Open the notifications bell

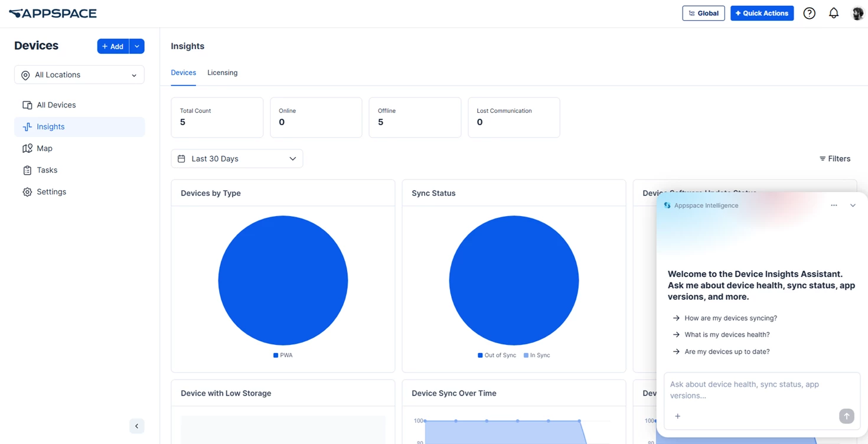click(x=834, y=13)
